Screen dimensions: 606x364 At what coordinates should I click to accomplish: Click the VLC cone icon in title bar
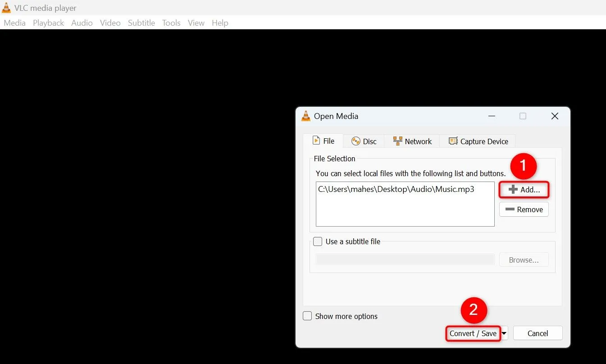tap(7, 8)
